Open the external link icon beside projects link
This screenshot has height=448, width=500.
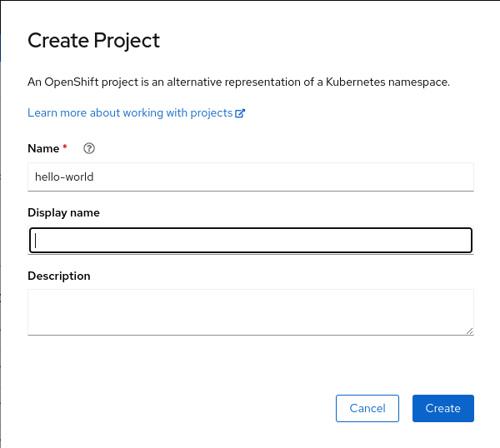[240, 113]
